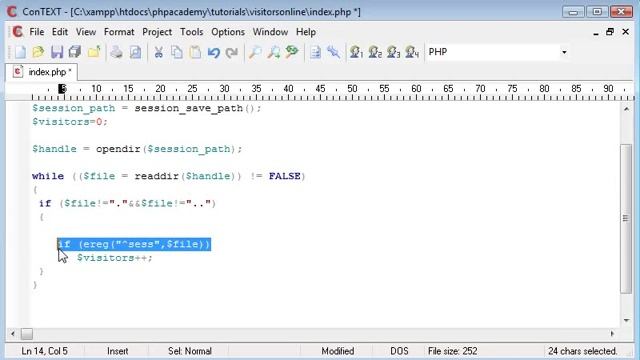Screen dimensions: 640x360
Task: Open the Format menu
Action: pos(119,32)
